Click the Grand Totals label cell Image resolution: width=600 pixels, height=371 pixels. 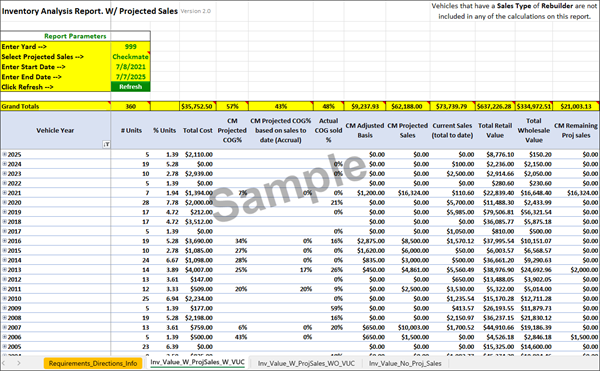pos(55,106)
